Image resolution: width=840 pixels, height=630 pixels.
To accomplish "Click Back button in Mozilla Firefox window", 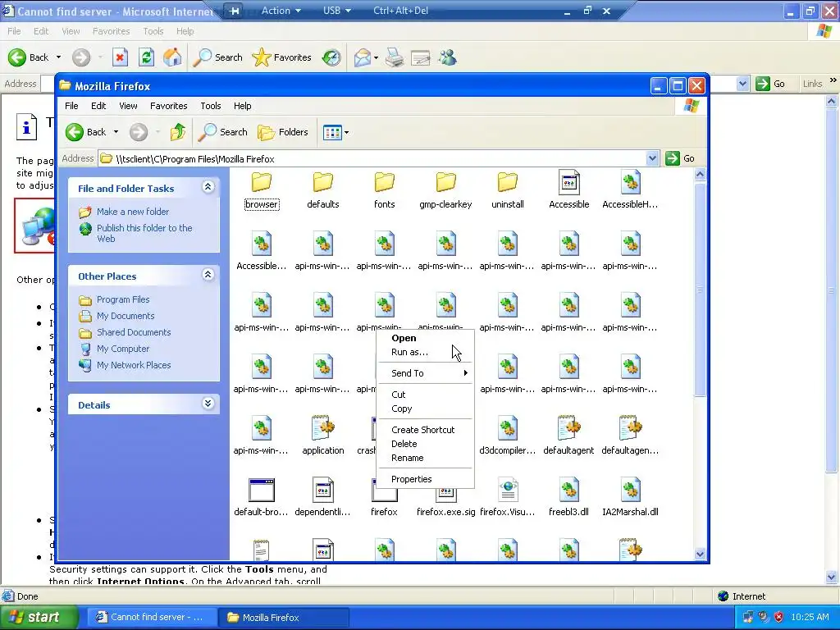I will tap(85, 132).
